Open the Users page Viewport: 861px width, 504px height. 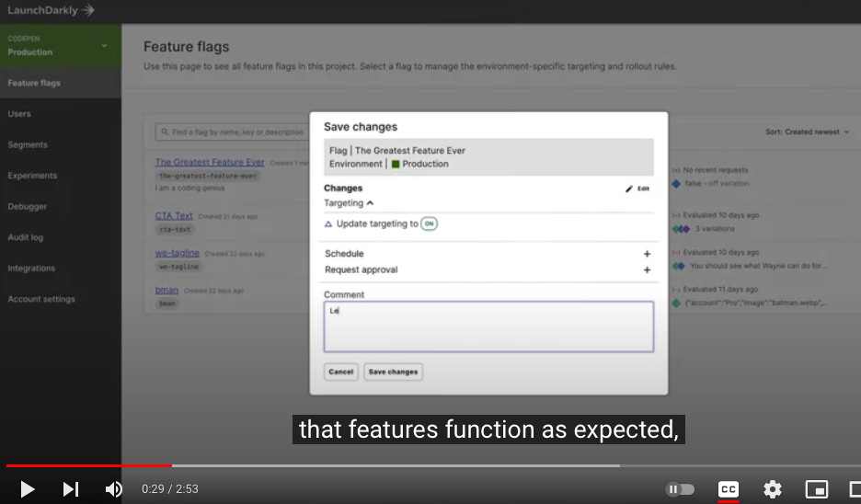click(x=19, y=114)
